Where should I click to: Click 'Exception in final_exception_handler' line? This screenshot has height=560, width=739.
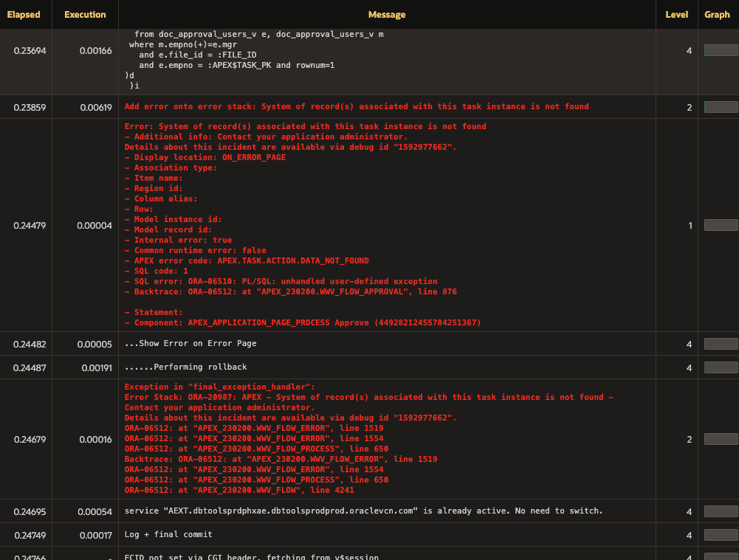pyautogui.click(x=219, y=387)
